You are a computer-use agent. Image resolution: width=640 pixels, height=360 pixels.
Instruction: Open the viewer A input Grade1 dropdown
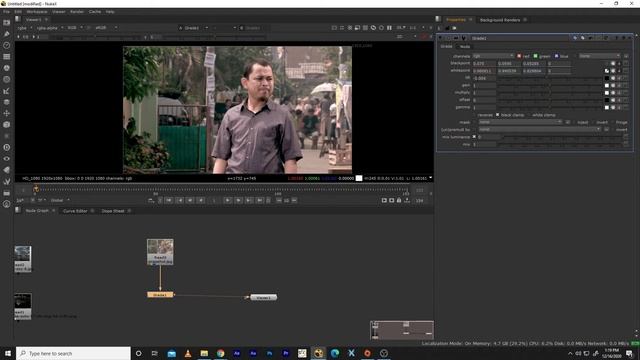coord(193,28)
